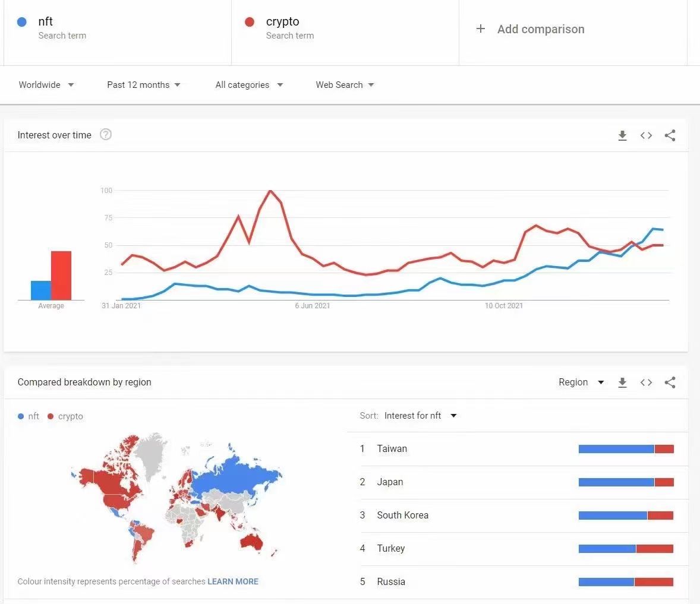This screenshot has height=604, width=700.
Task: Click the help icon beside Interest over time
Action: 106,135
